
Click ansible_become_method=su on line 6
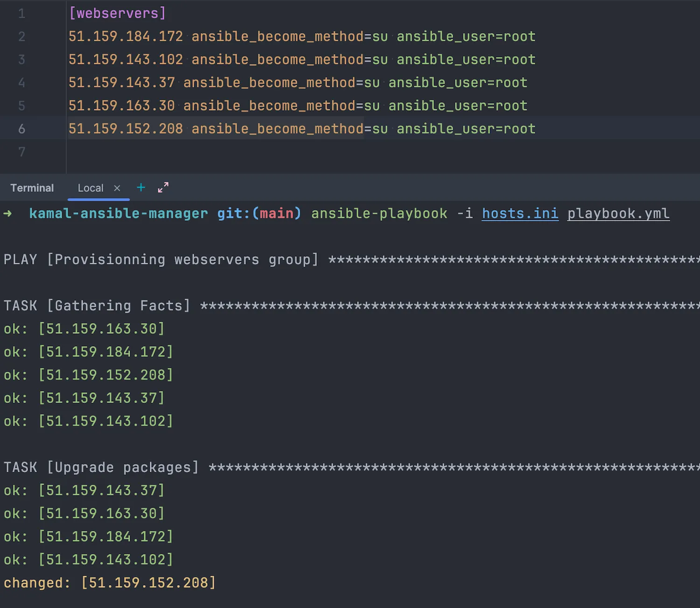click(x=290, y=129)
